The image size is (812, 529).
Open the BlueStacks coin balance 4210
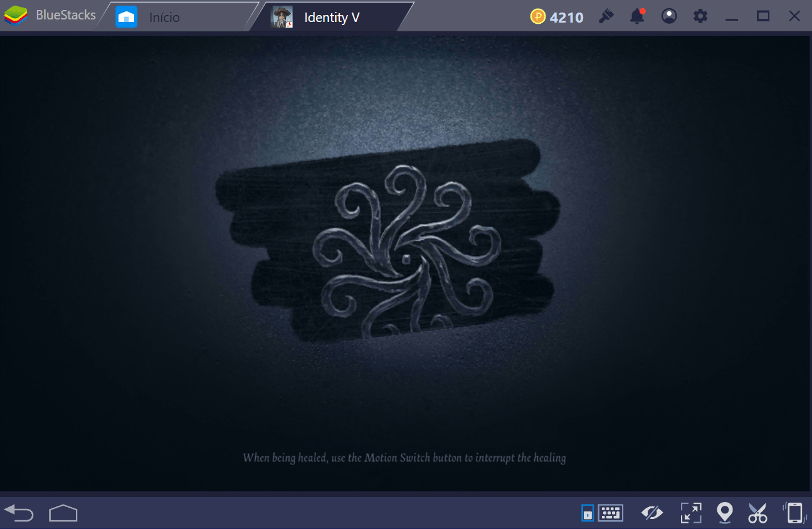coord(557,17)
